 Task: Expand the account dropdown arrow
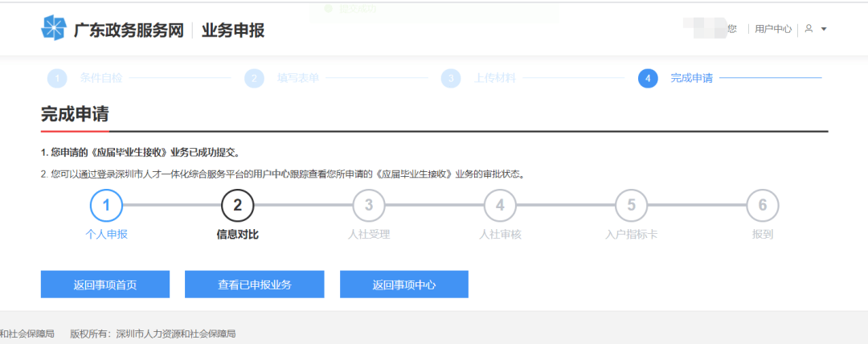point(824,29)
